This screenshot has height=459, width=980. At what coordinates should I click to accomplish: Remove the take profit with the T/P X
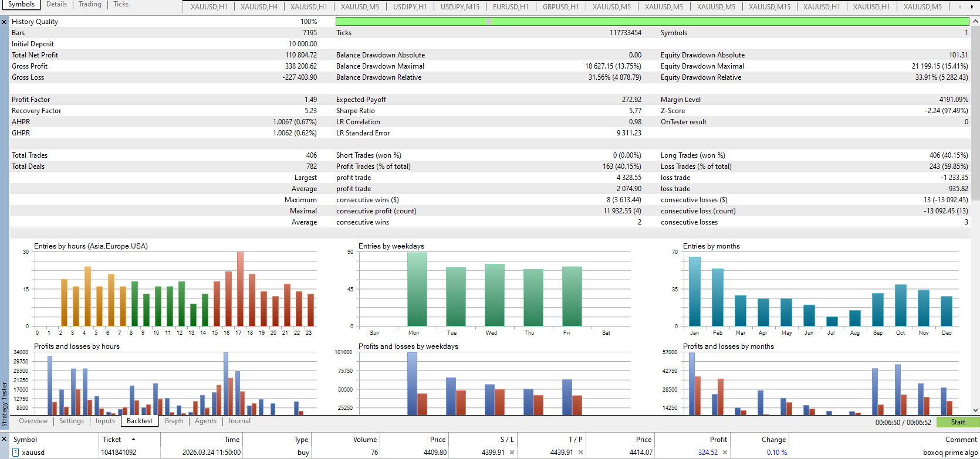[580, 453]
